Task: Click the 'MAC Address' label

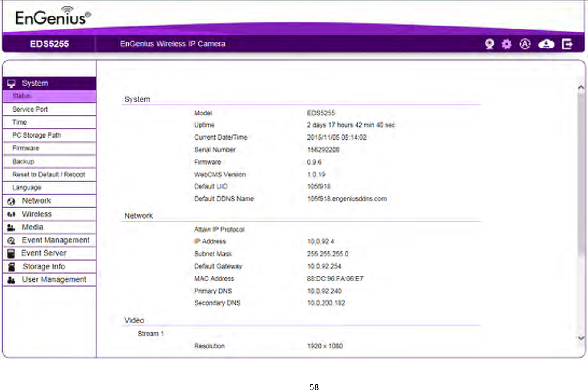Action: 214,279
